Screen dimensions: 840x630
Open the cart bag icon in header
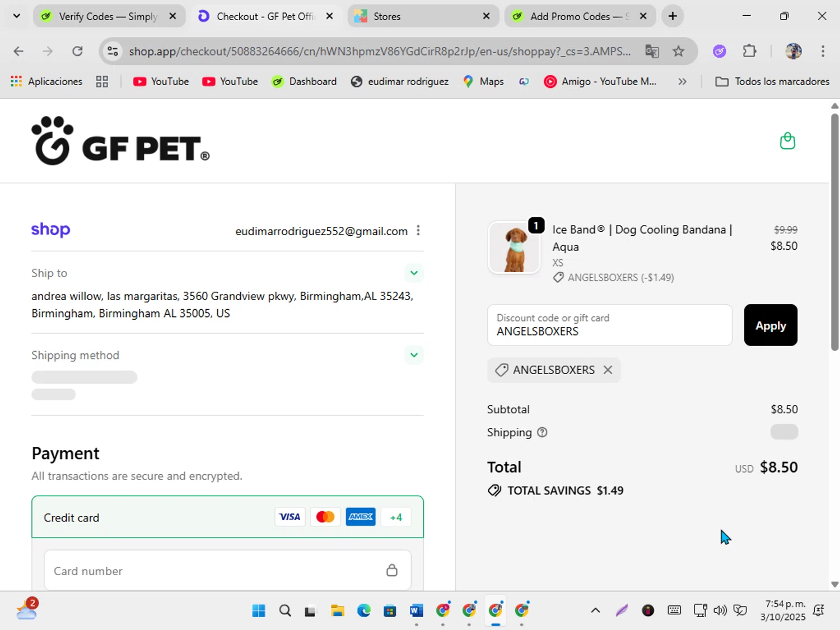click(787, 141)
